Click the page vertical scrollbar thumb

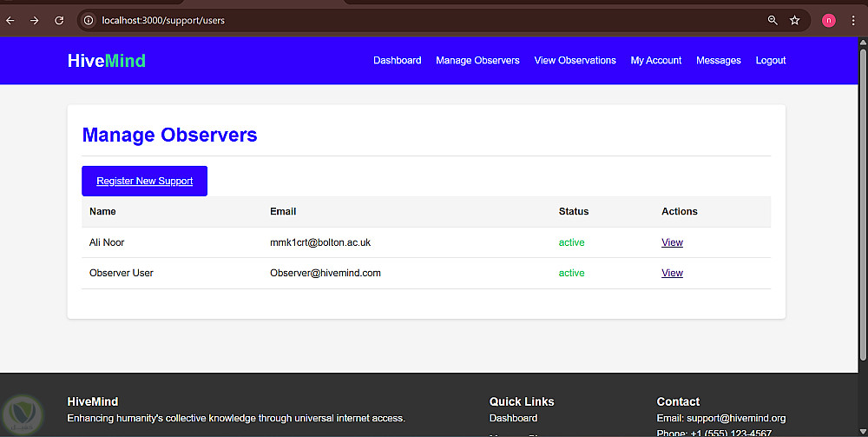[x=863, y=205]
